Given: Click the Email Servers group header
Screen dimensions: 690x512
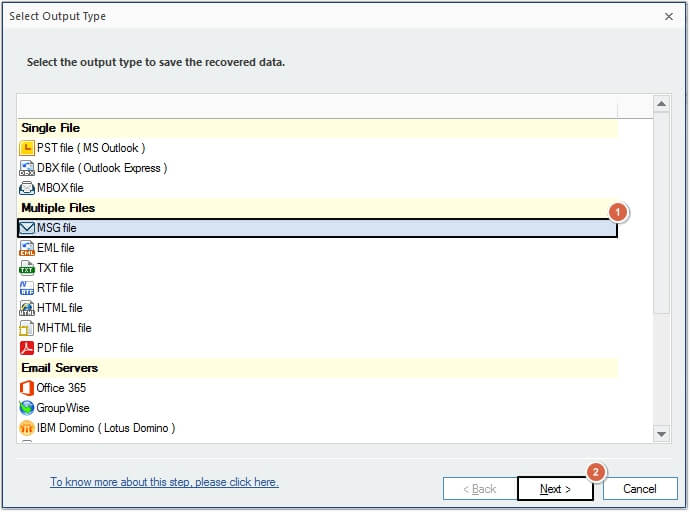Looking at the screenshot, I should click(x=318, y=368).
